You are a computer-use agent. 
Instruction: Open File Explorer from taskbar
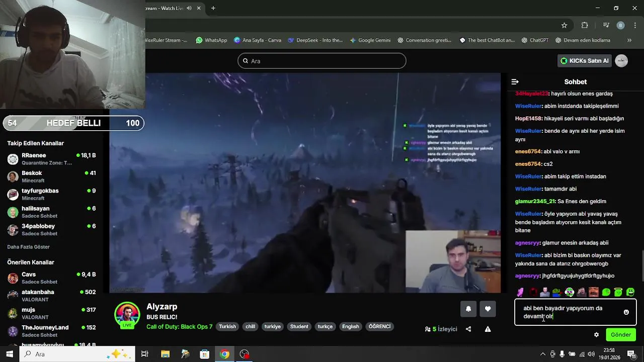click(165, 354)
